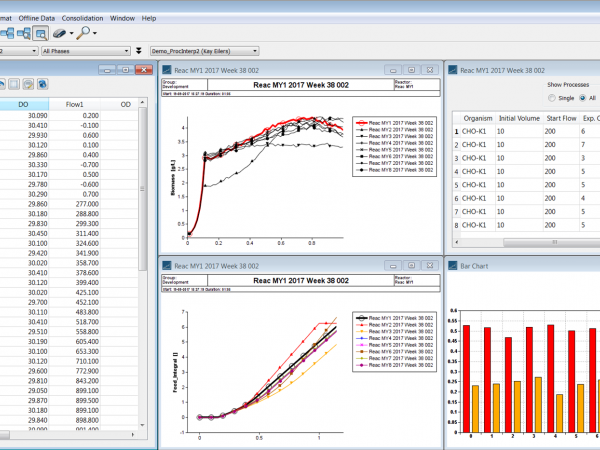The height and width of the screenshot is (450, 600).
Task: Close the top Biomass plot window
Action: click(x=430, y=70)
